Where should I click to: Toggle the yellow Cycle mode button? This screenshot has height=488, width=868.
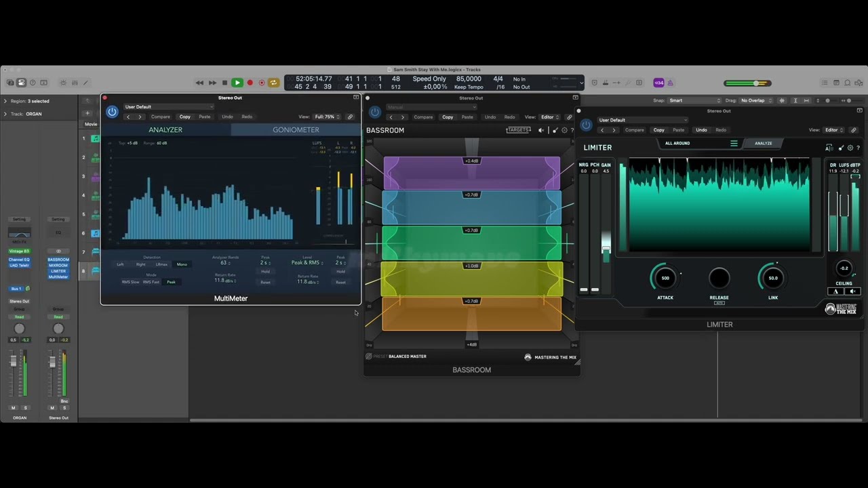[x=274, y=83]
